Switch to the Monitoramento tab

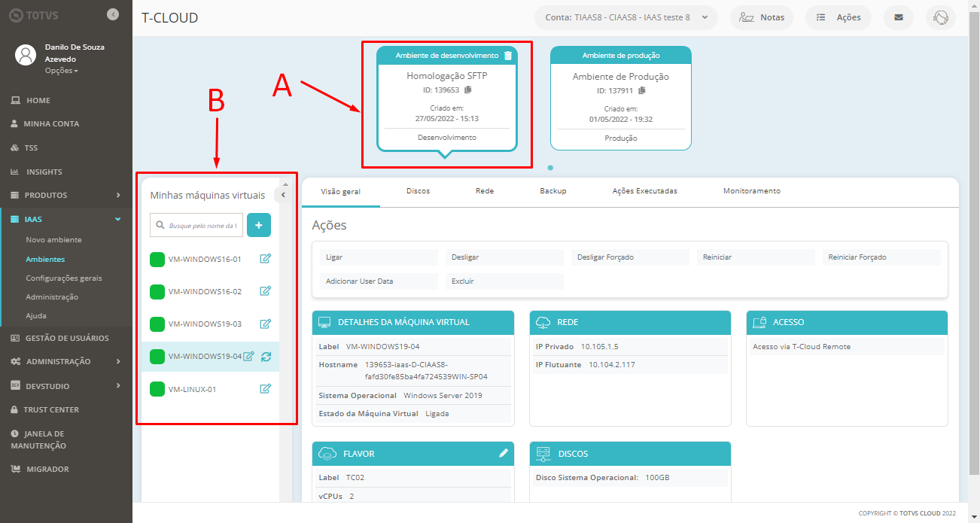coord(752,191)
